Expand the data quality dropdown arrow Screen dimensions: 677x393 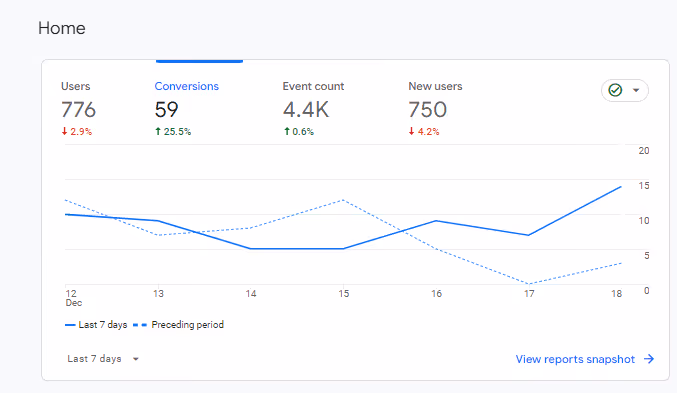(636, 90)
